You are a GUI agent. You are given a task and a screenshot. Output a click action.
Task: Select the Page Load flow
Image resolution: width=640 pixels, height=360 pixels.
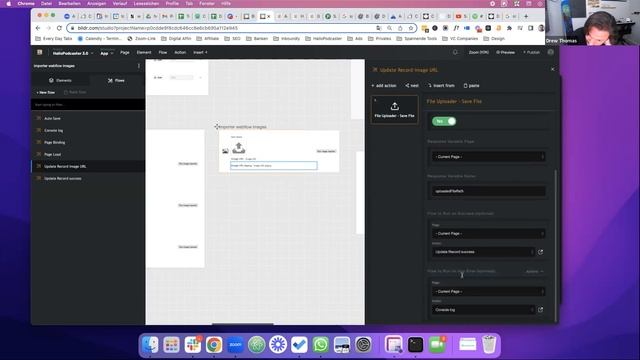coord(88,154)
